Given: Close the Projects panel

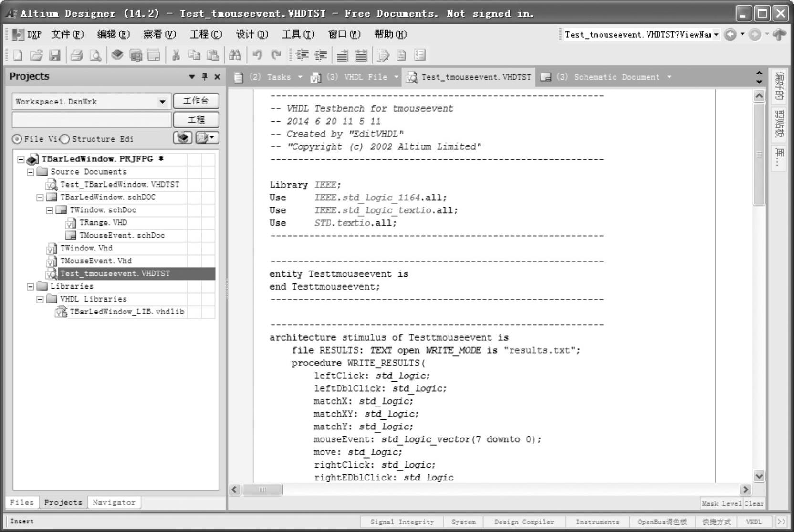Looking at the screenshot, I should pyautogui.click(x=218, y=76).
